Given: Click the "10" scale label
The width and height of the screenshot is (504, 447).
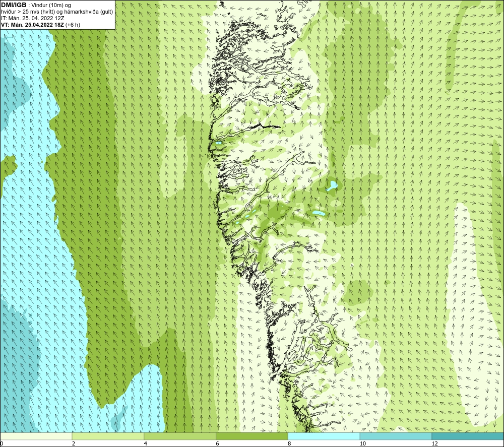Looking at the screenshot, I should coord(363,444).
